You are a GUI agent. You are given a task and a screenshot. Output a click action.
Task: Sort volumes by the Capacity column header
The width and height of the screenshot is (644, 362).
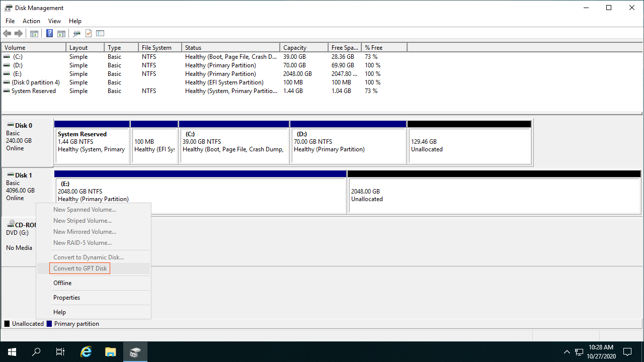295,48
